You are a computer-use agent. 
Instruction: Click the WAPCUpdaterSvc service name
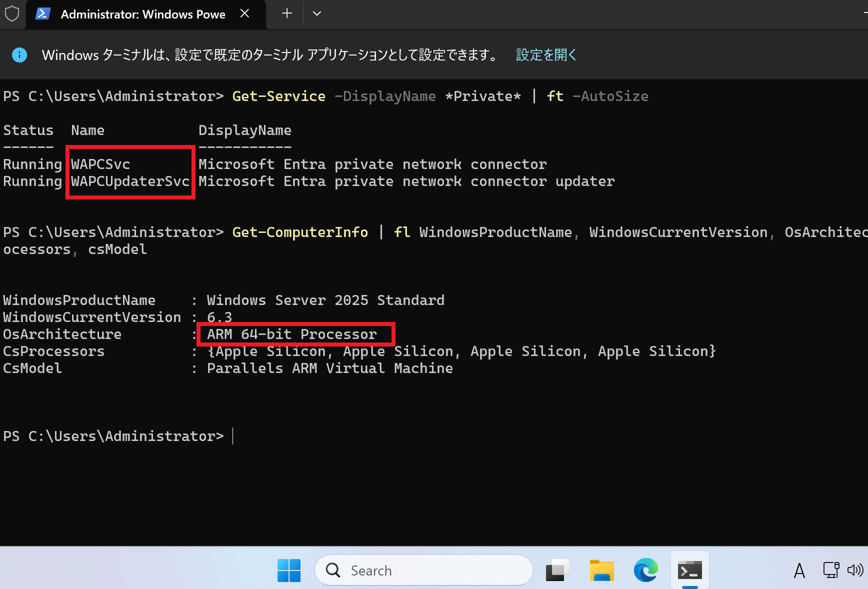pos(130,181)
